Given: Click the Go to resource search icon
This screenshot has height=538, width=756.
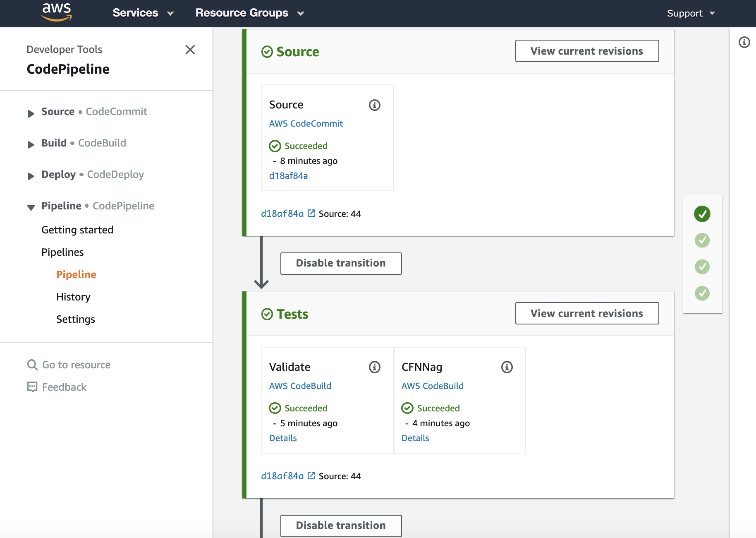Looking at the screenshot, I should [x=32, y=365].
